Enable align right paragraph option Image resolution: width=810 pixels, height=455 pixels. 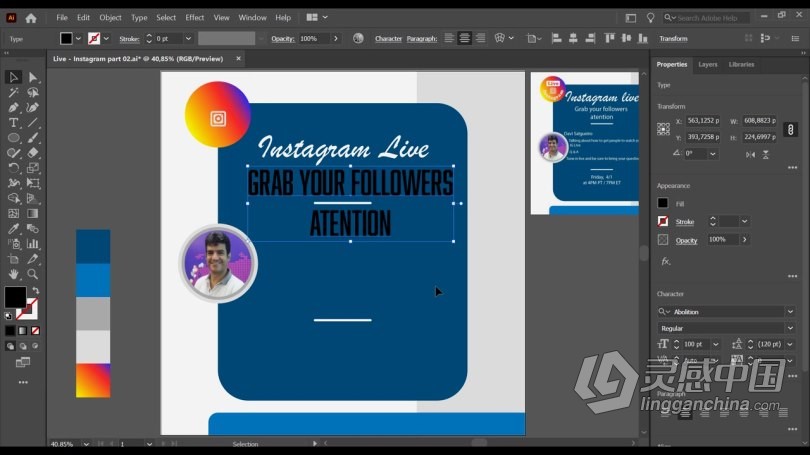[x=480, y=38]
